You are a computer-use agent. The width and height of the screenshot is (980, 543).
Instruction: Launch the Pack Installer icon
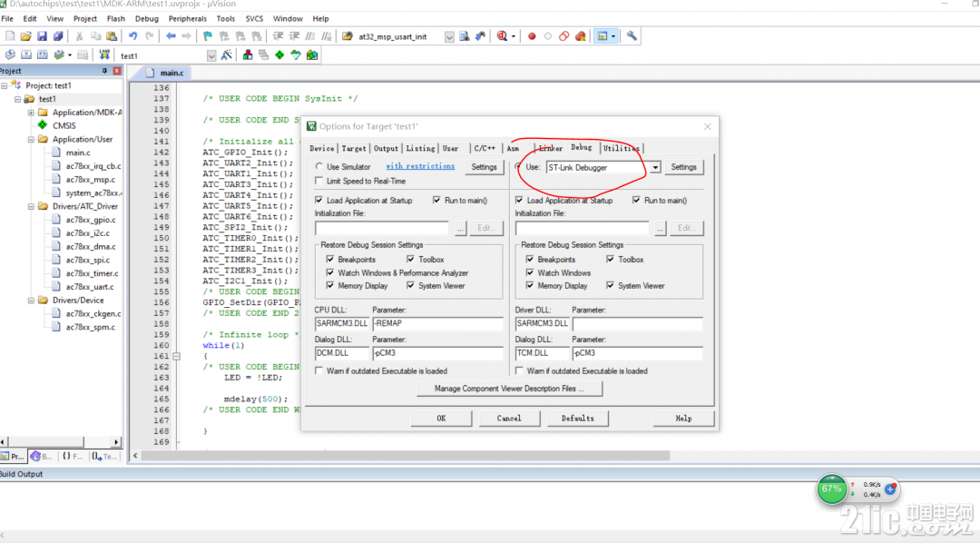pos(312,55)
